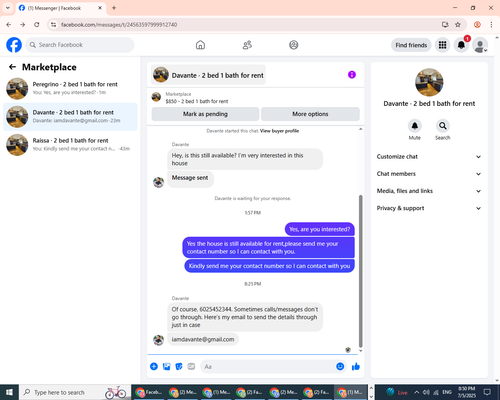Click the Find friends button
Image resolution: width=500 pixels, height=400 pixels.
tap(411, 45)
